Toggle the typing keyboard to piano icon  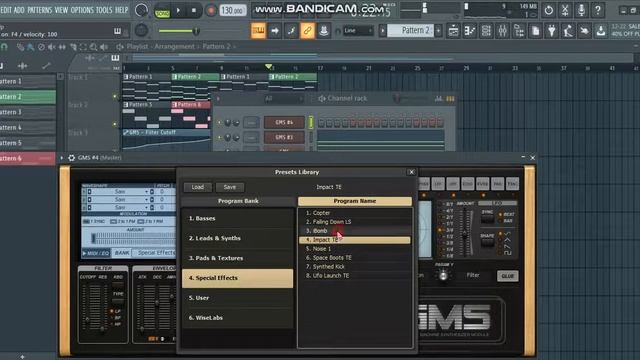coord(258,31)
